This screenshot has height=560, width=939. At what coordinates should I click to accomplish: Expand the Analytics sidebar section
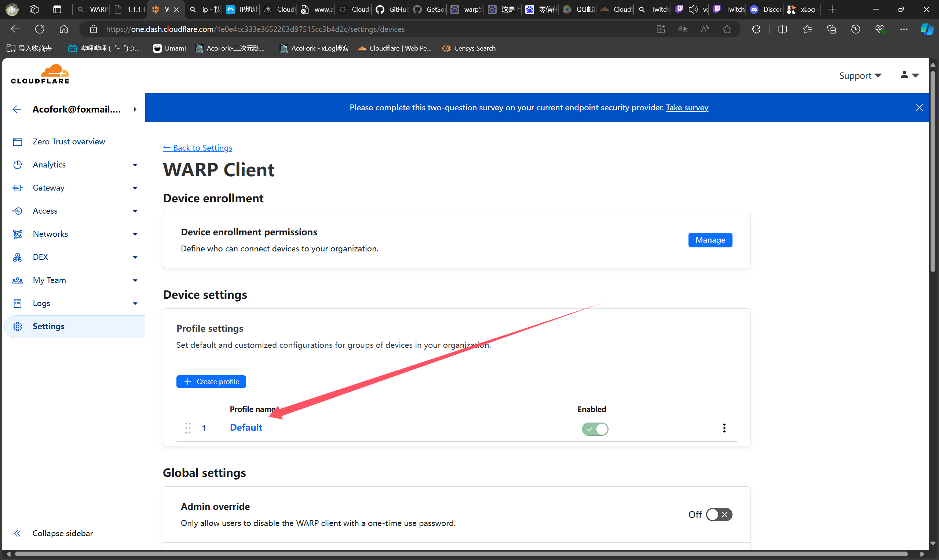[x=135, y=165]
